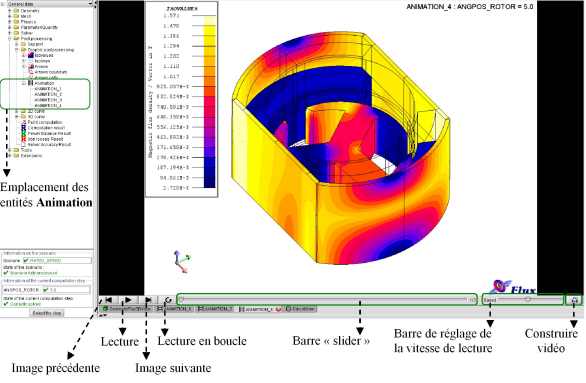Select ANIMATION_4 in the data tree

click(48, 105)
